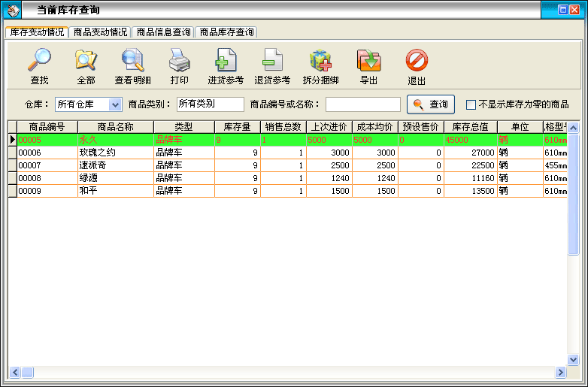Click the 拆分捆绑 (Split Bundle) icon
This screenshot has width=588, height=387.
[320, 61]
